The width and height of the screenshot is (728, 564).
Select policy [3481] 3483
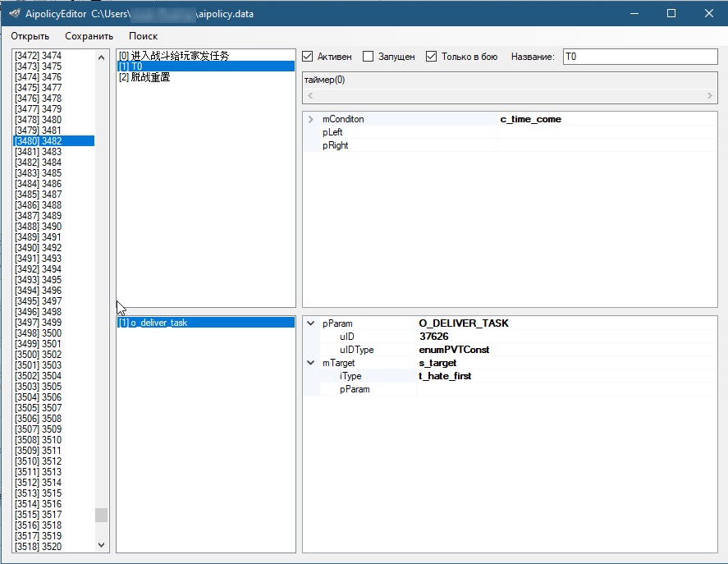[x=54, y=152]
